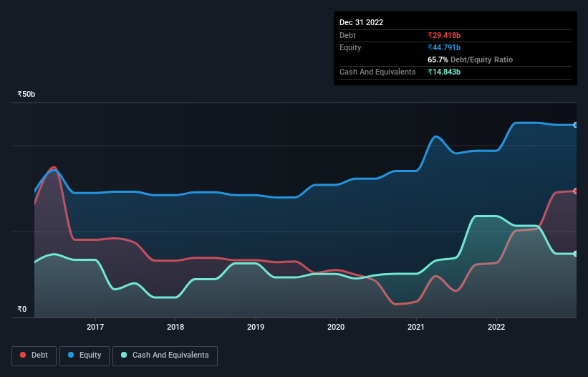Click the 2021 x-axis label

click(x=416, y=327)
